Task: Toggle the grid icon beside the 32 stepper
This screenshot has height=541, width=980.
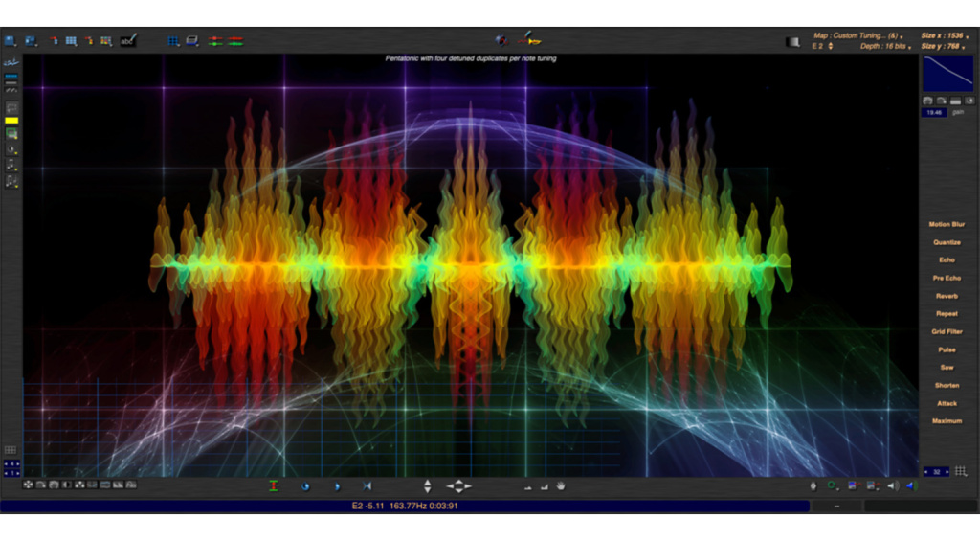Action: pyautogui.click(x=961, y=471)
